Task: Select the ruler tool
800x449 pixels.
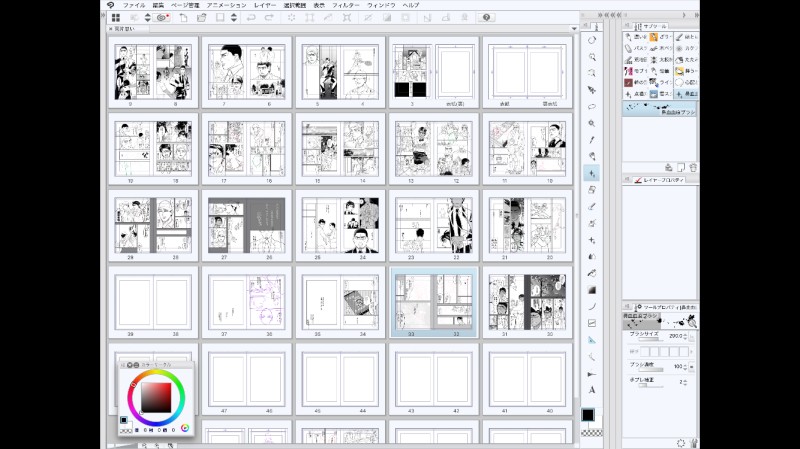Action: tap(592, 340)
